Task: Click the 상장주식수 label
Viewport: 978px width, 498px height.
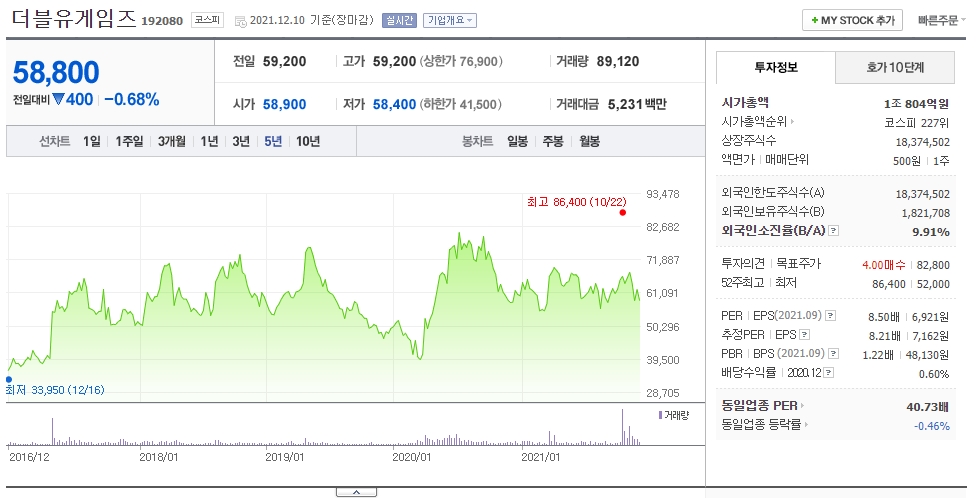Action: (x=749, y=140)
